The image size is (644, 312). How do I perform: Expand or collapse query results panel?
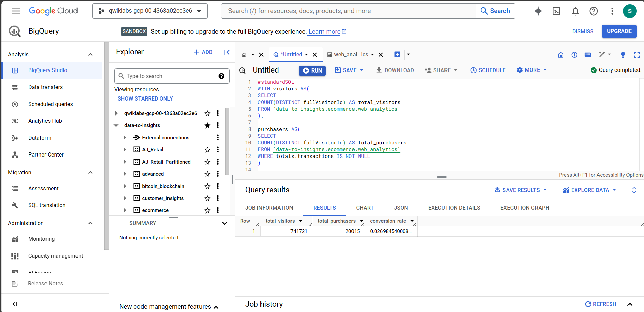pyautogui.click(x=634, y=190)
